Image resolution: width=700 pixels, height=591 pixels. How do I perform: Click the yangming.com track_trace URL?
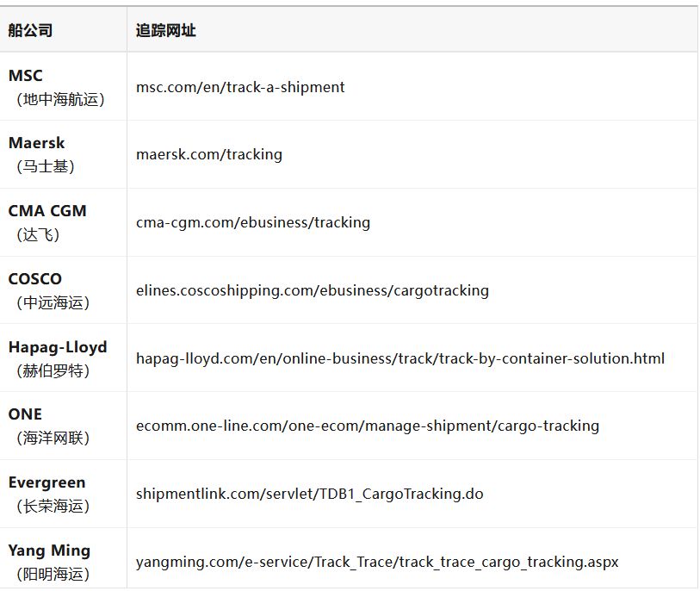click(x=377, y=563)
